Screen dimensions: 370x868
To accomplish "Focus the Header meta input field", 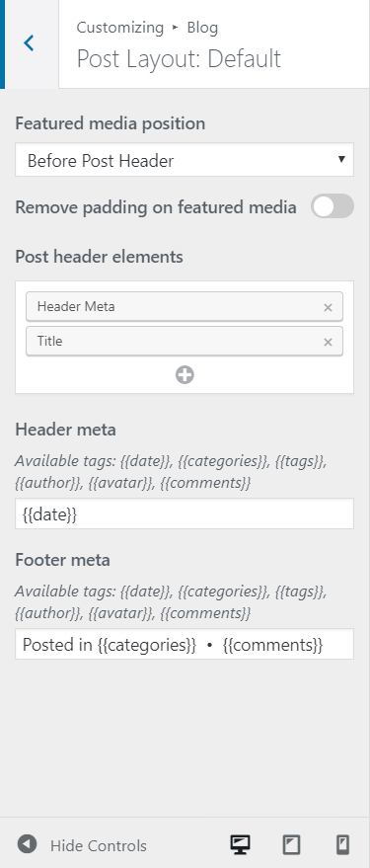I will pyautogui.click(x=185, y=513).
